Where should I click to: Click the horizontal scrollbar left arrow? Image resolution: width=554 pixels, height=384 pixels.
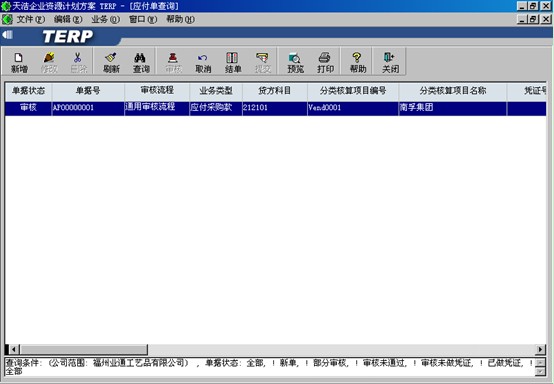tap(13, 350)
